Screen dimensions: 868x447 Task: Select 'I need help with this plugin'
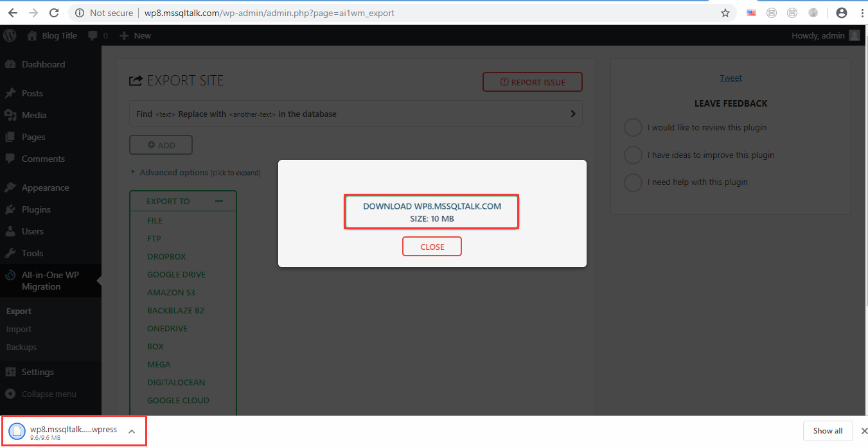click(633, 182)
